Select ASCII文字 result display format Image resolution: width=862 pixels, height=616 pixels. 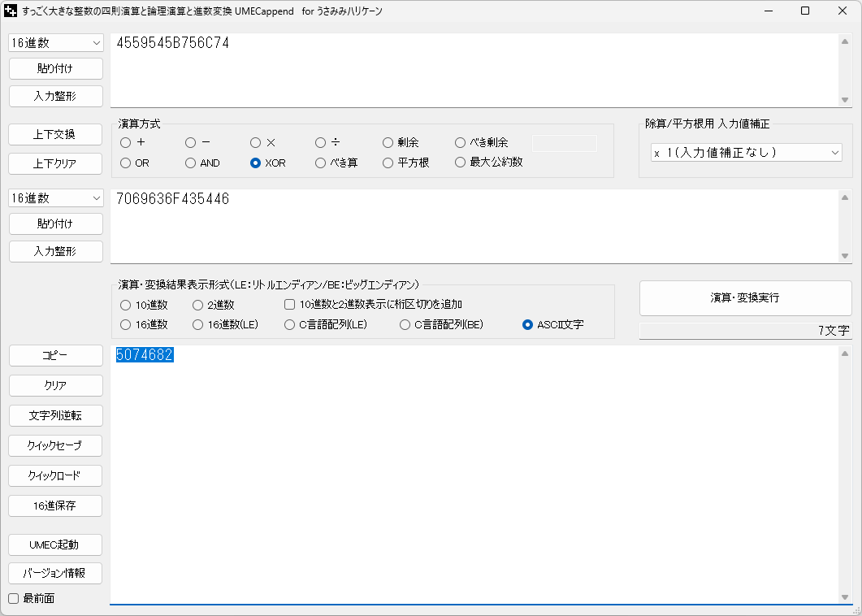528,325
